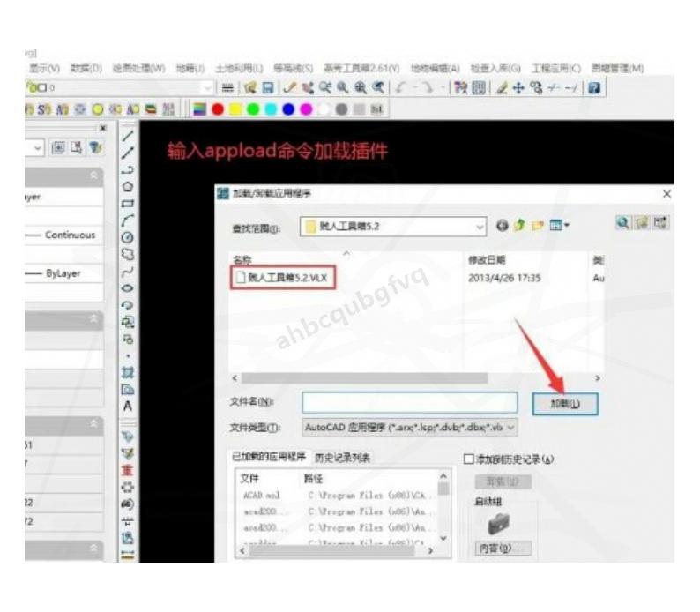Pick the magenta color swatch
The height and width of the screenshot is (612, 700).
click(x=306, y=109)
